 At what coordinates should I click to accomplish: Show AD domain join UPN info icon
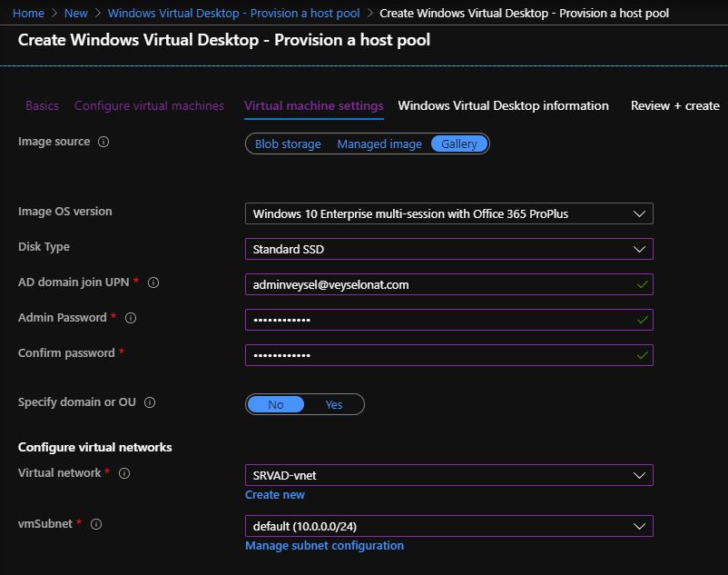pyautogui.click(x=153, y=283)
